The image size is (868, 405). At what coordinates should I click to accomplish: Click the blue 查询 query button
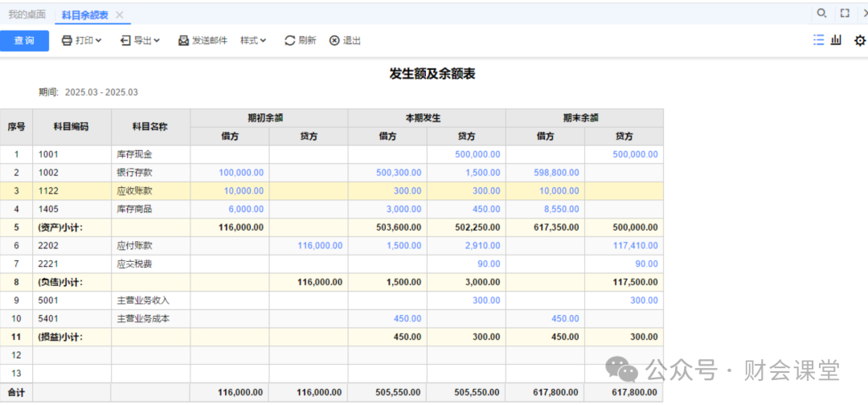click(x=24, y=40)
